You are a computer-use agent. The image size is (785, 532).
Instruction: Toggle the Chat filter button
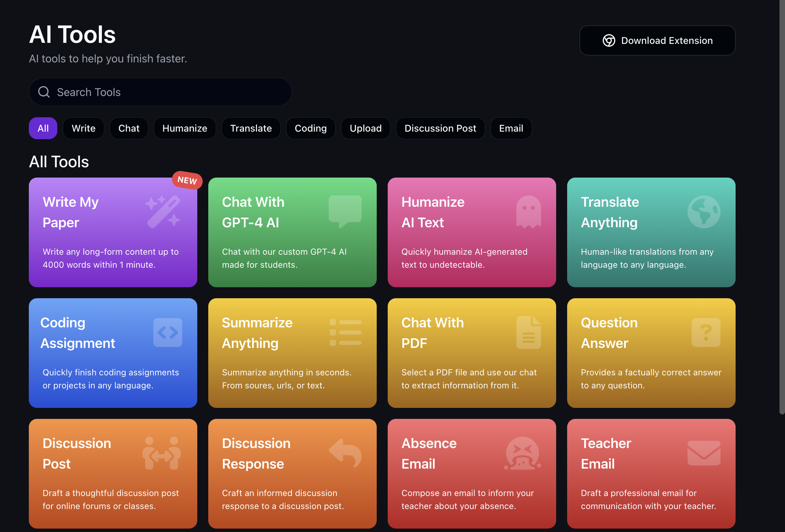pyautogui.click(x=128, y=128)
